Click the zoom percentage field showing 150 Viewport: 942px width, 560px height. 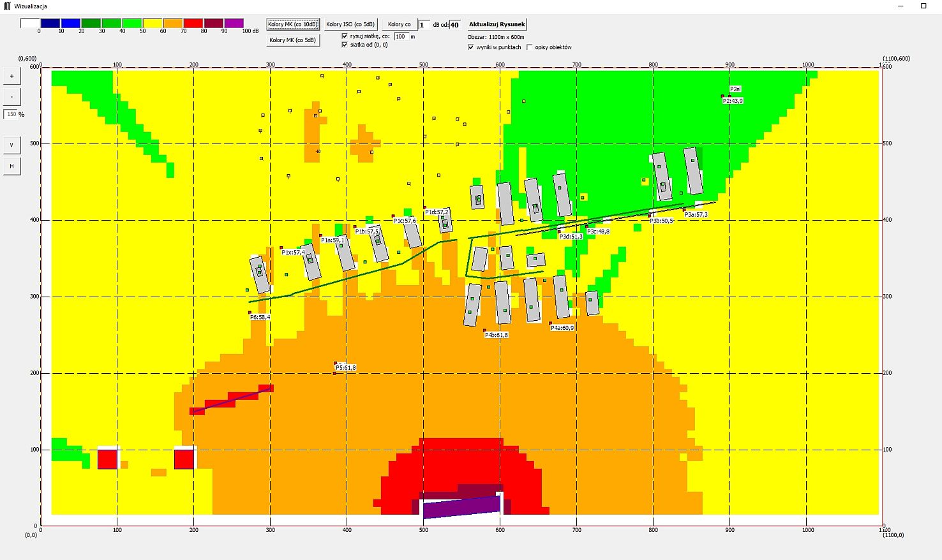11,114
